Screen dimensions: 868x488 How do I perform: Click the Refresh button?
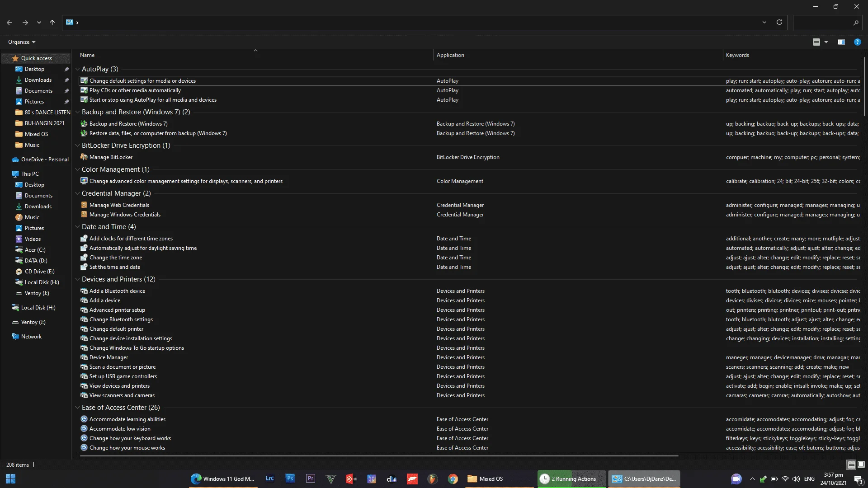[779, 23]
